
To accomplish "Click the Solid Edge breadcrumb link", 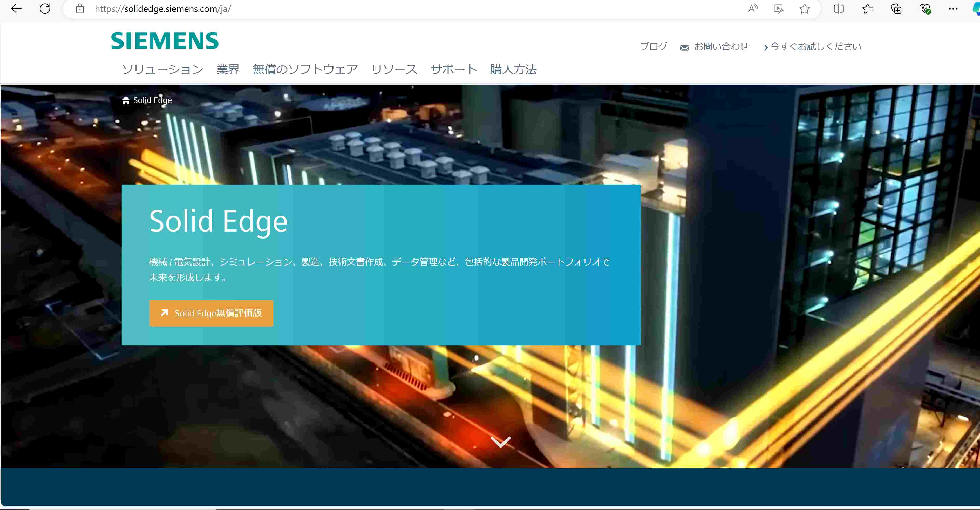I will (x=152, y=100).
